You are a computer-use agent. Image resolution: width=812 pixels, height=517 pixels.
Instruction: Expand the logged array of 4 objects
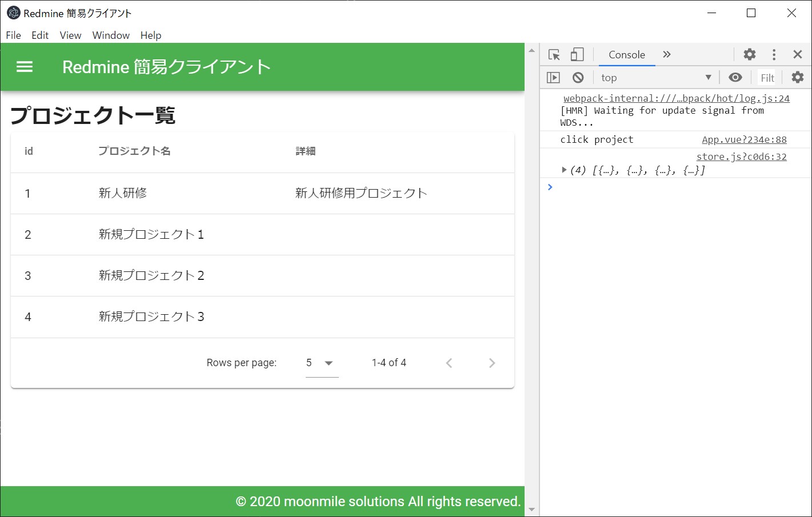point(564,170)
